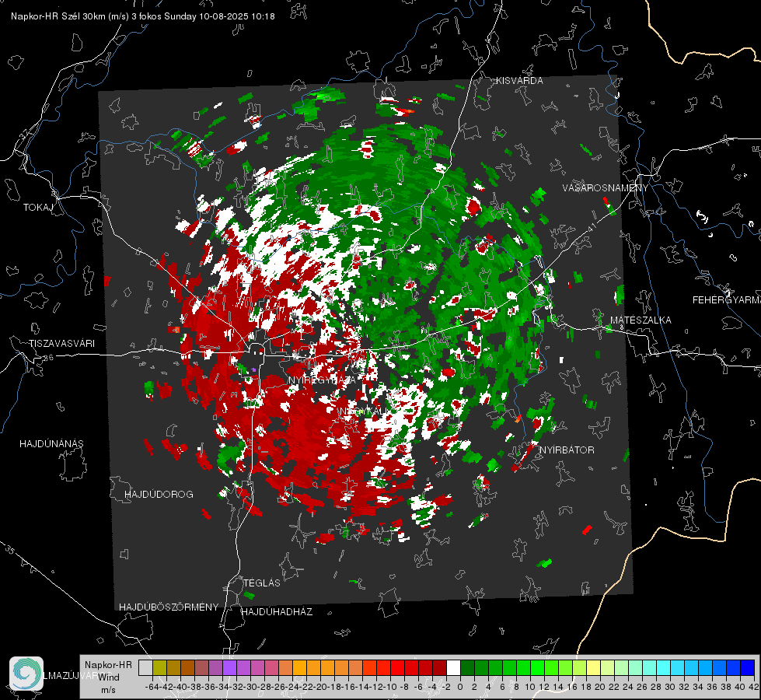Screen dimensions: 761x700
Task: Click the olive swatch above -64 in legend
Action: click(x=159, y=667)
